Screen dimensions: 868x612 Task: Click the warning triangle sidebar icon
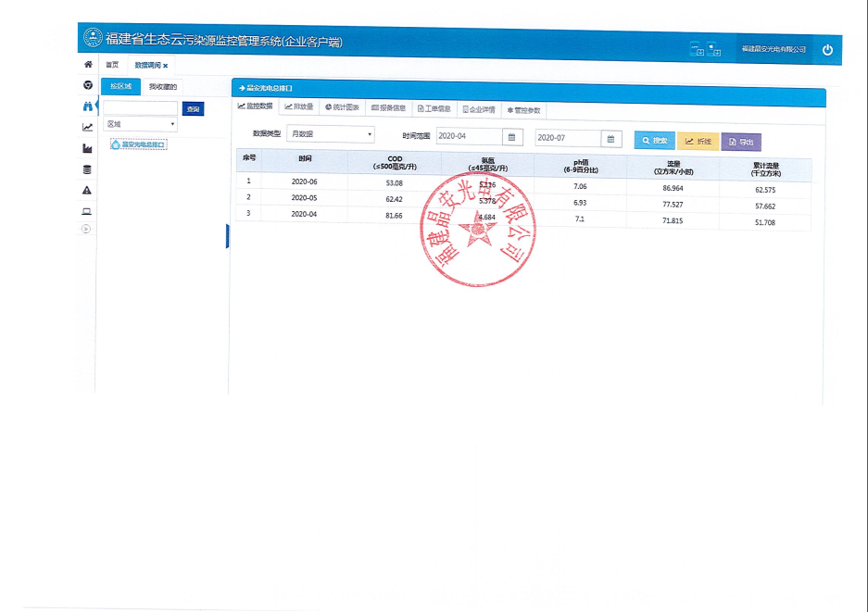point(87,190)
